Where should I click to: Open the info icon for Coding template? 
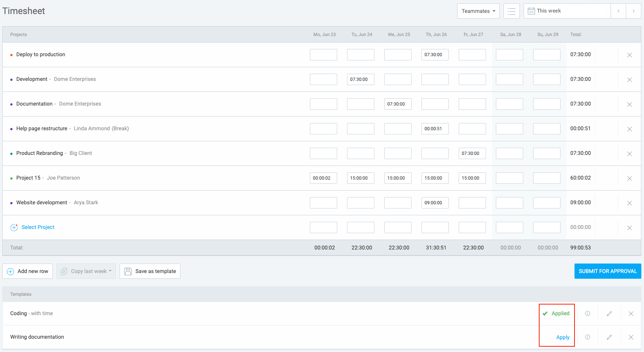587,314
